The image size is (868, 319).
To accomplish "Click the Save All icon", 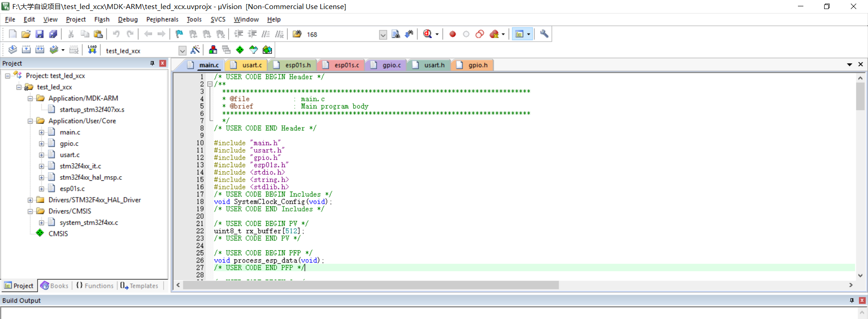I will (53, 34).
